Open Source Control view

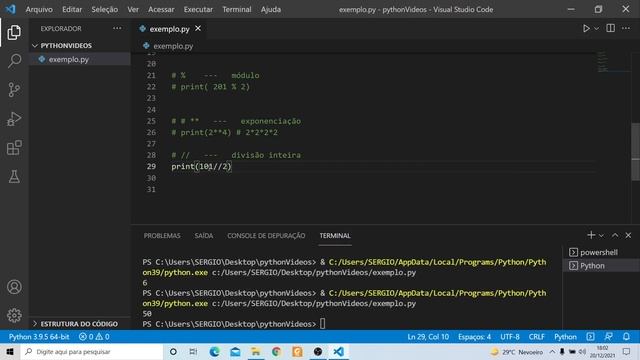[x=14, y=90]
